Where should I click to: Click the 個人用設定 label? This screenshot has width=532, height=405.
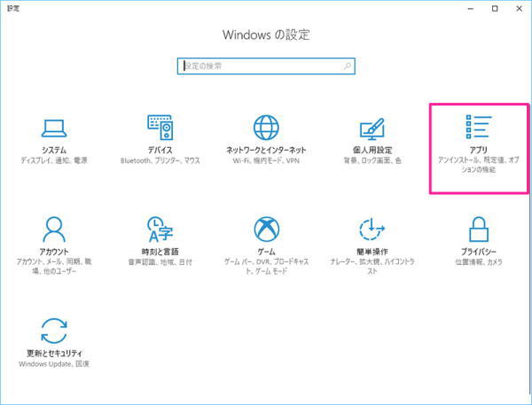pos(372,150)
